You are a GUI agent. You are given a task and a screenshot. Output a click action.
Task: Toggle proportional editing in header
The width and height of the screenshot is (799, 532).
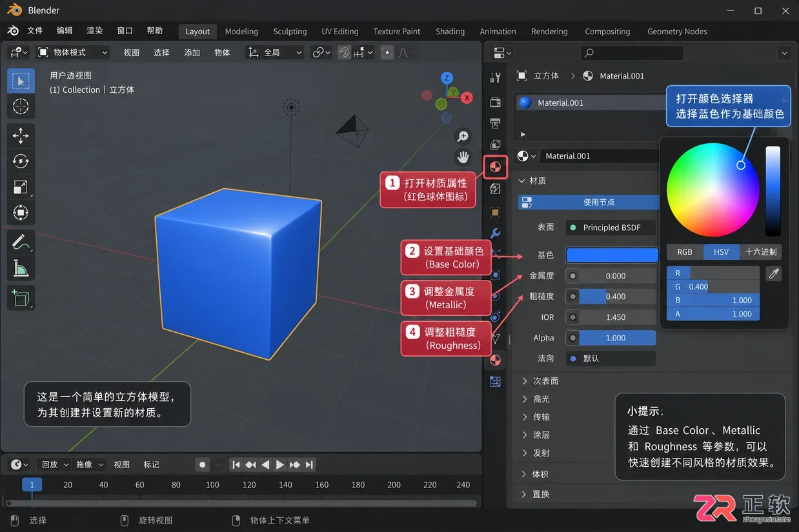387,52
